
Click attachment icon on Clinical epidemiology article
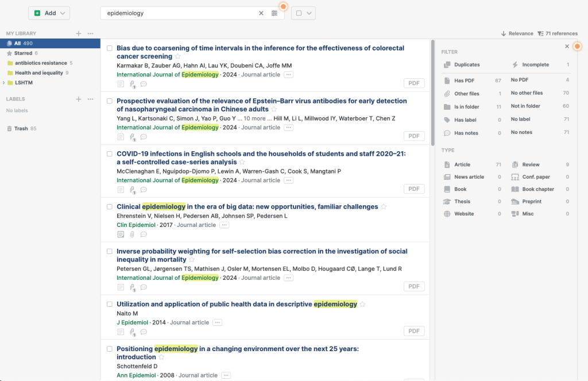tap(132, 234)
